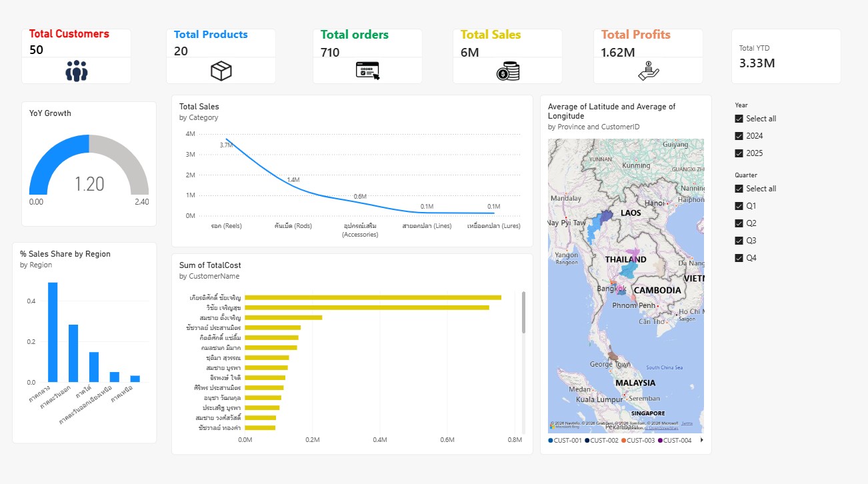
Task: Click the Total YTD card
Action: pos(786,56)
